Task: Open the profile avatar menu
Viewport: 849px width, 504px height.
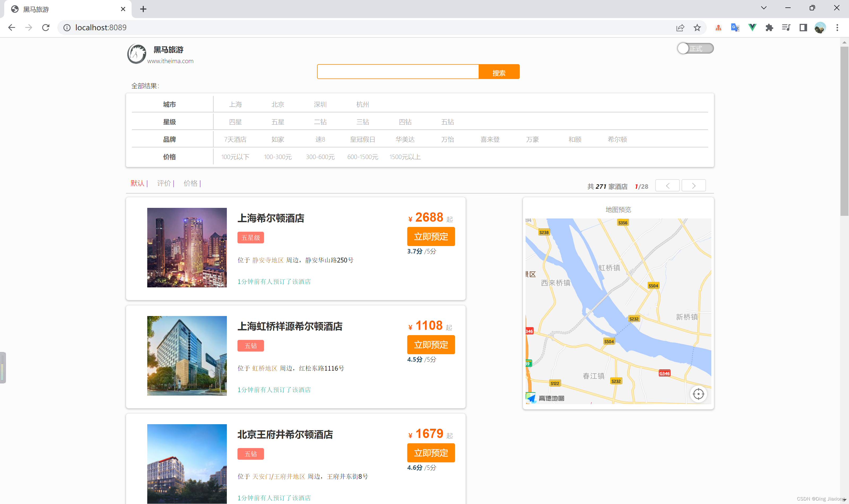Action: tap(820, 28)
